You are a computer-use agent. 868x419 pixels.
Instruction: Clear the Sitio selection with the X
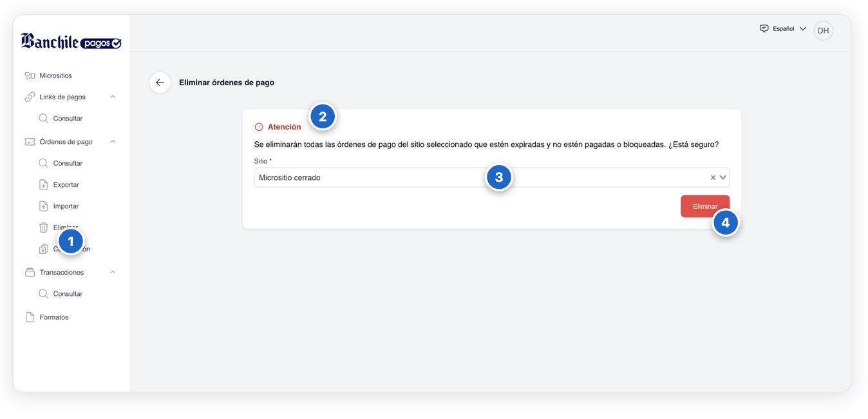713,178
